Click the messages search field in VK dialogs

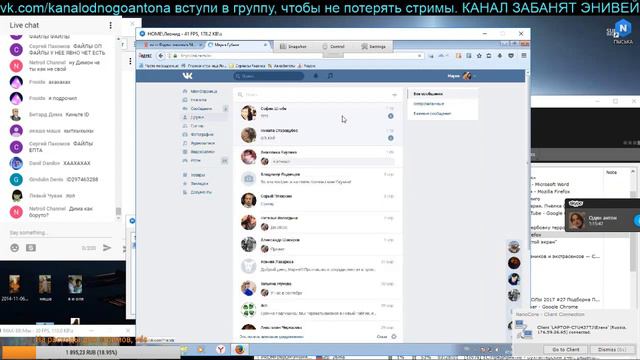pos(313,95)
